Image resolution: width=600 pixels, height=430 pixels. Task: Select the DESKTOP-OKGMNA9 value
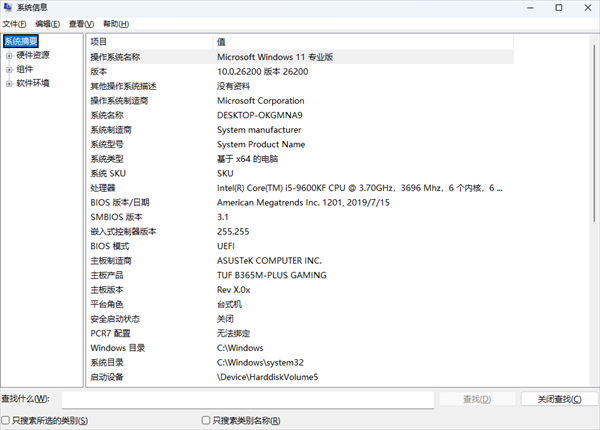[x=260, y=115]
